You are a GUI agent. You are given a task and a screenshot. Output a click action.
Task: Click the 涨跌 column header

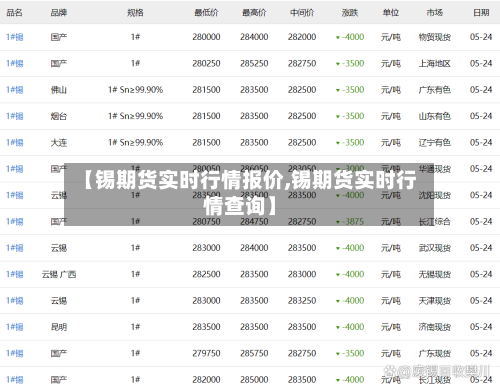350,13
